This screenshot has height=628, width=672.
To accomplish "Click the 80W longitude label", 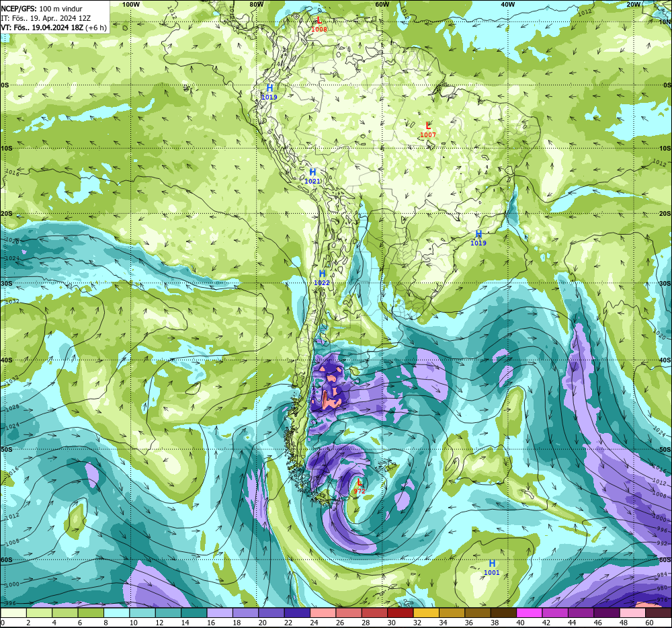I will pyautogui.click(x=256, y=4).
